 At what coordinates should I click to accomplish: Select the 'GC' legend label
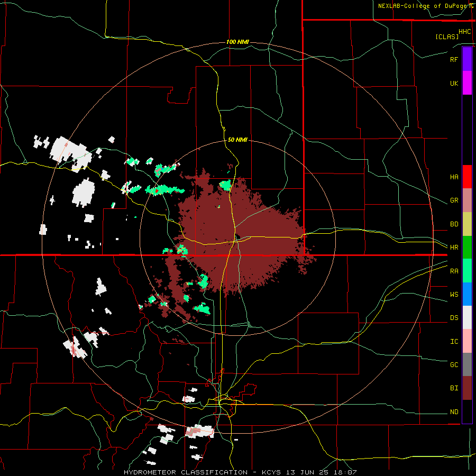(454, 365)
